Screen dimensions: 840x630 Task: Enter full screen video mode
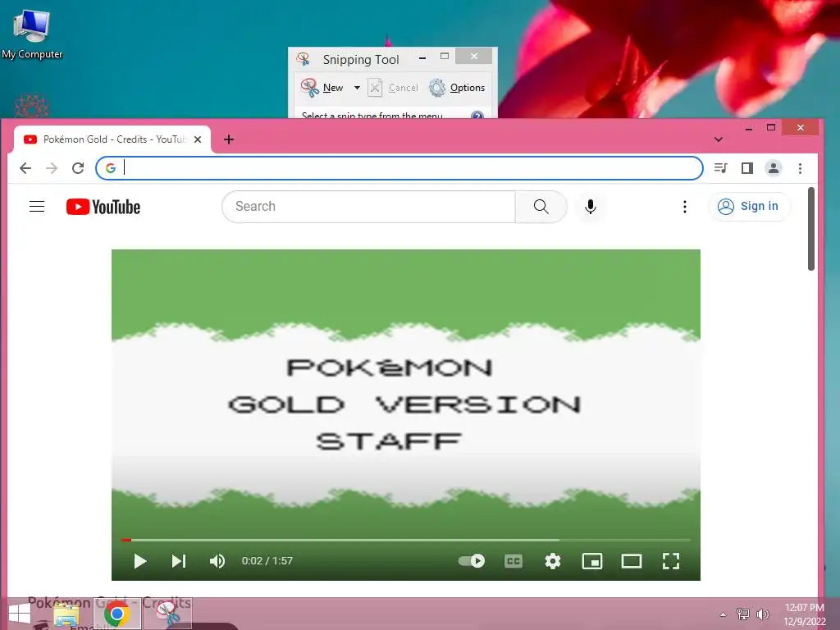coord(671,561)
